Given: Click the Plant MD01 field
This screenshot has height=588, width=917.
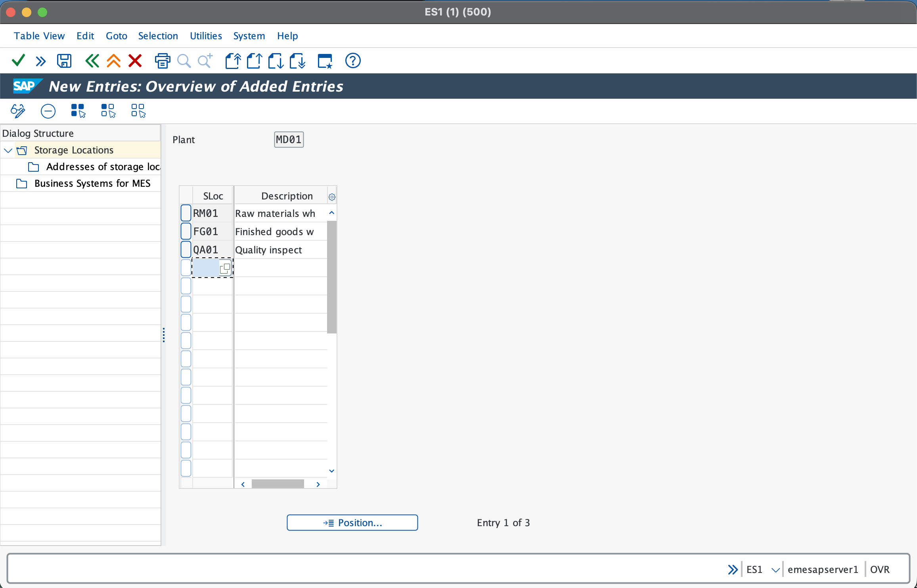Looking at the screenshot, I should (289, 140).
